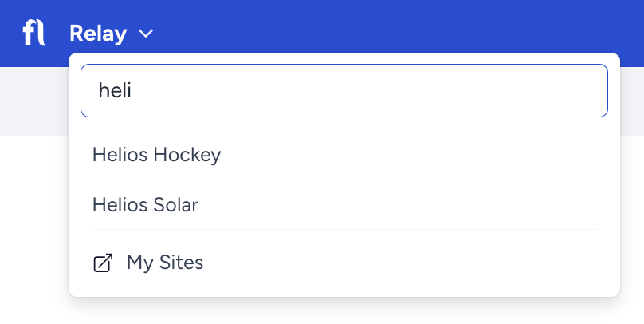Viewport: 644px width, 324px height.
Task: Click the fl logo in header
Action: tap(33, 34)
